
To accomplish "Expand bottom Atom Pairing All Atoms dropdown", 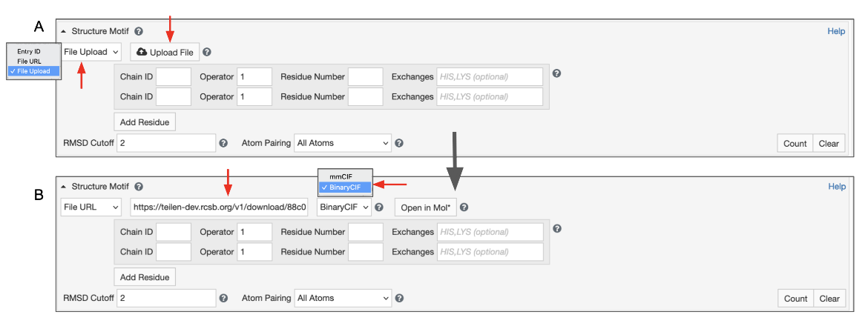I will 342,299.
